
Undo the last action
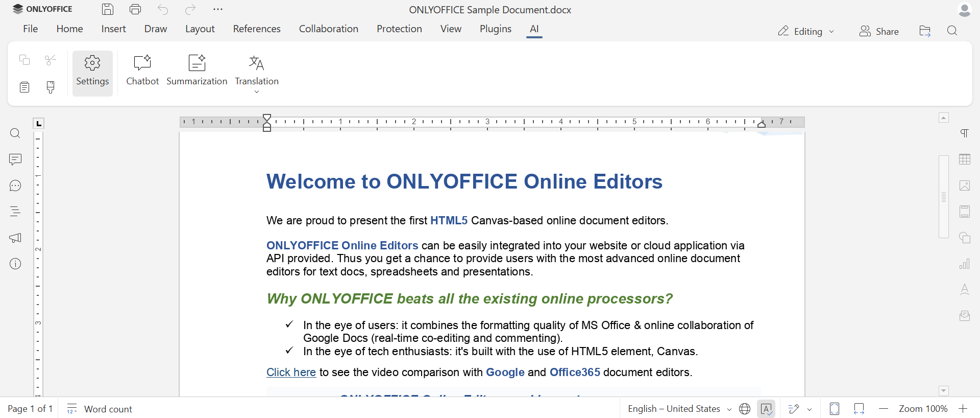pos(163,9)
